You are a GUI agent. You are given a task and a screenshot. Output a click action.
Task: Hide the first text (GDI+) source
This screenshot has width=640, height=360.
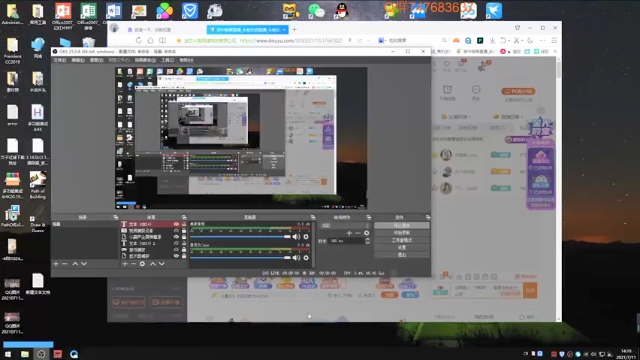point(176,224)
